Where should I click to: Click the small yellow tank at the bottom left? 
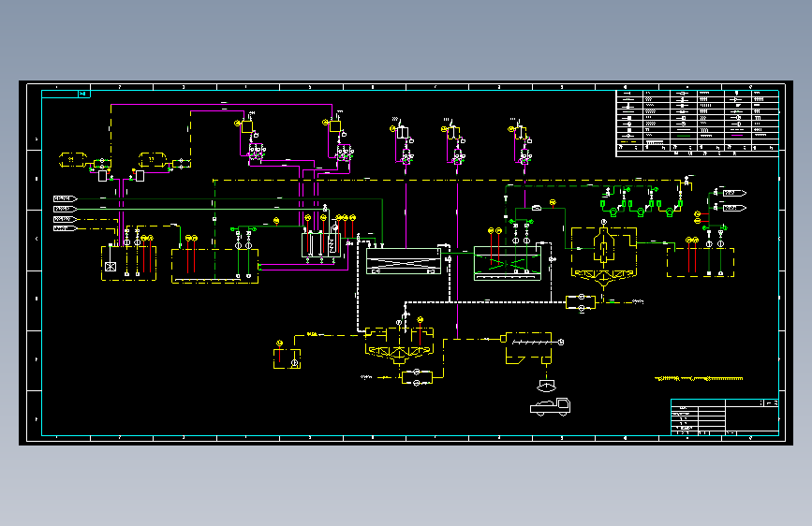point(287,358)
